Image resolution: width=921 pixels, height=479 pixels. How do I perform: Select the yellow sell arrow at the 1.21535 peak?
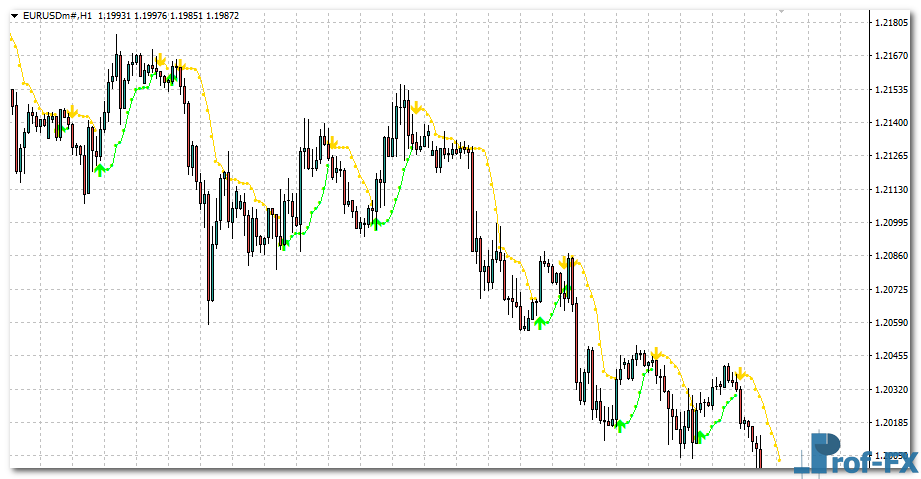click(417, 106)
